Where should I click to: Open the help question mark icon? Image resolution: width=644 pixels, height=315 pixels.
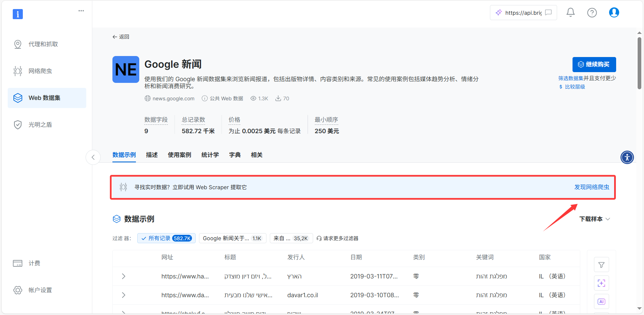[592, 13]
